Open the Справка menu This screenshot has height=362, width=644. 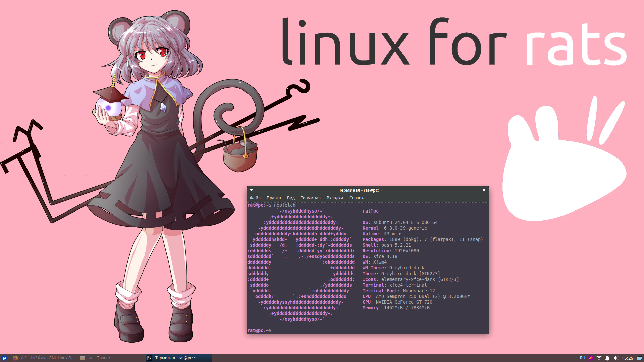click(357, 198)
